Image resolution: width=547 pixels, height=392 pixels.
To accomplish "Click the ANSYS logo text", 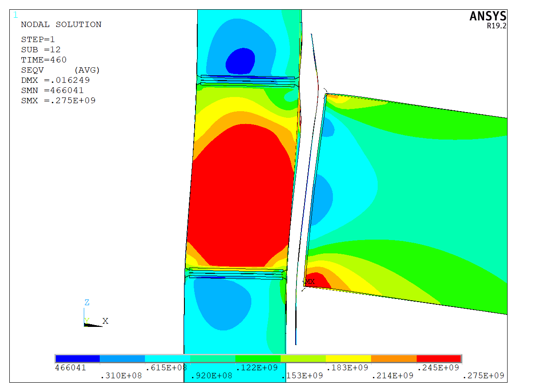I will (488, 16).
